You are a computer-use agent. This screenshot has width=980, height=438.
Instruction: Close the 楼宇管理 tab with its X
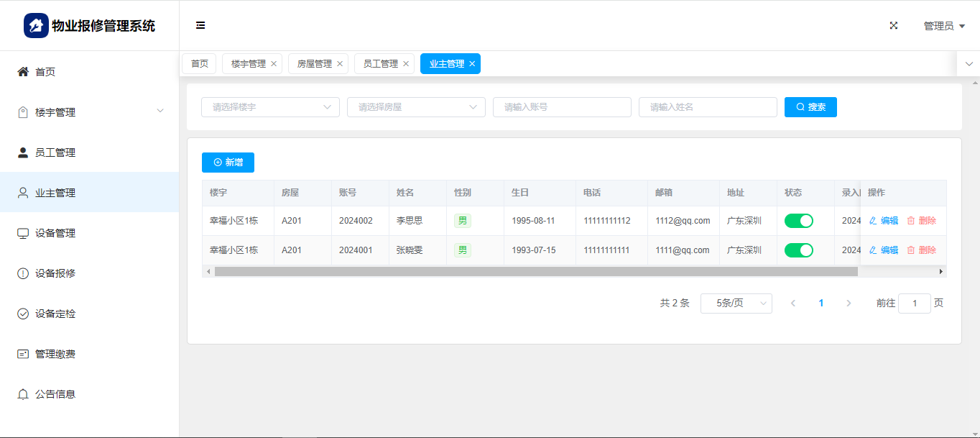tap(274, 64)
